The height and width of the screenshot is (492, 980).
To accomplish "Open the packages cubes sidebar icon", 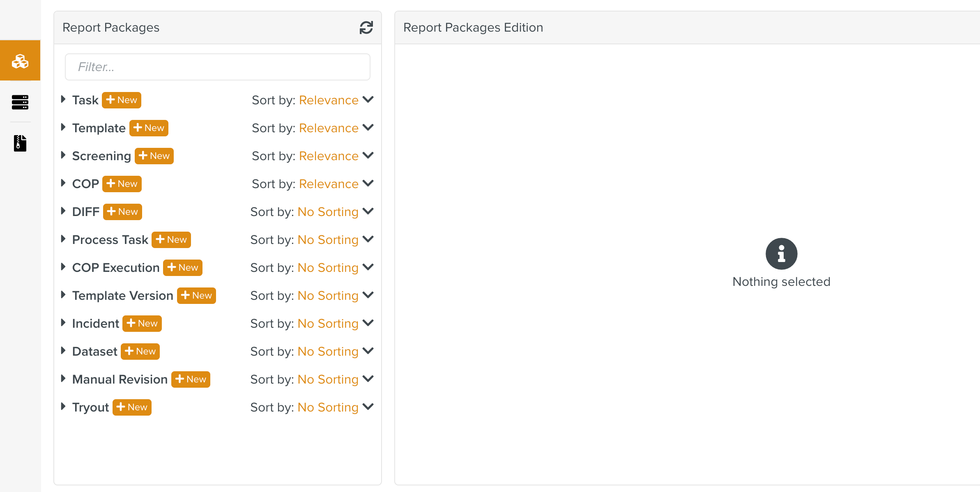I will pyautogui.click(x=20, y=61).
